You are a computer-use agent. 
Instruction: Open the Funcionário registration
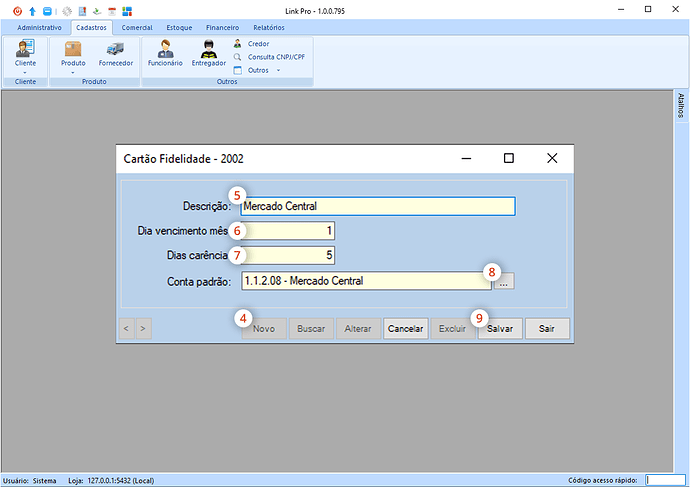[165, 49]
